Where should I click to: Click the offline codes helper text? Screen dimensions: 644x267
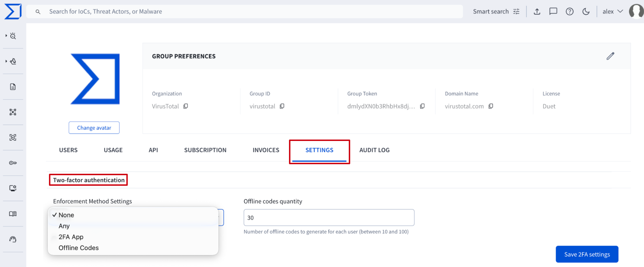(326, 232)
